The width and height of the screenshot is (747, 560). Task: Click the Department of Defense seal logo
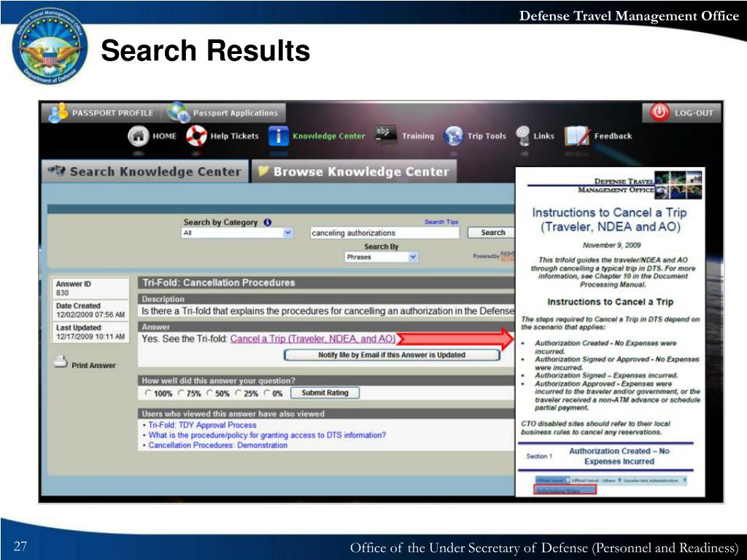coord(50,47)
